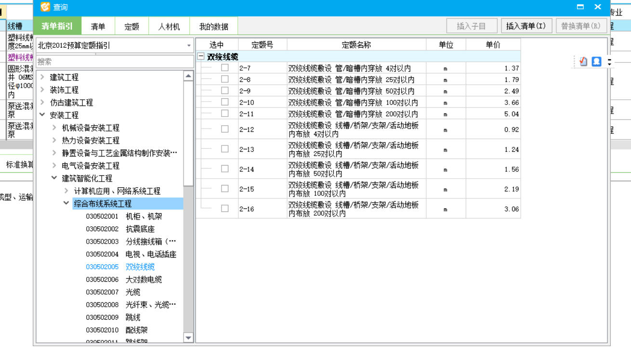Click the 定额名称 column header
Screen dimensions: 631x364
pos(356,45)
